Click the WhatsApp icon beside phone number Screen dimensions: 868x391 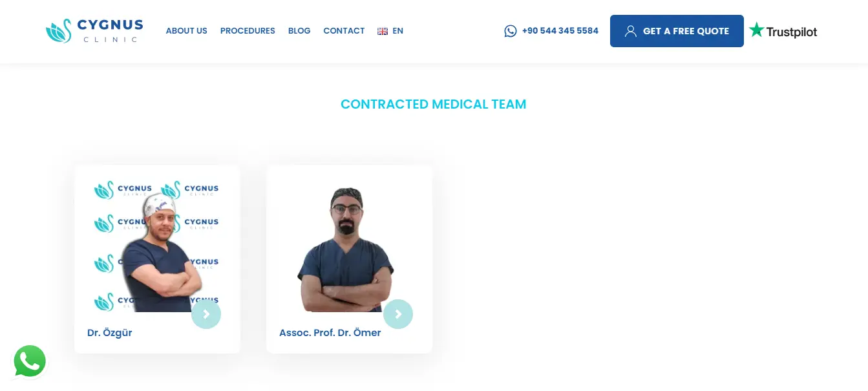point(511,31)
